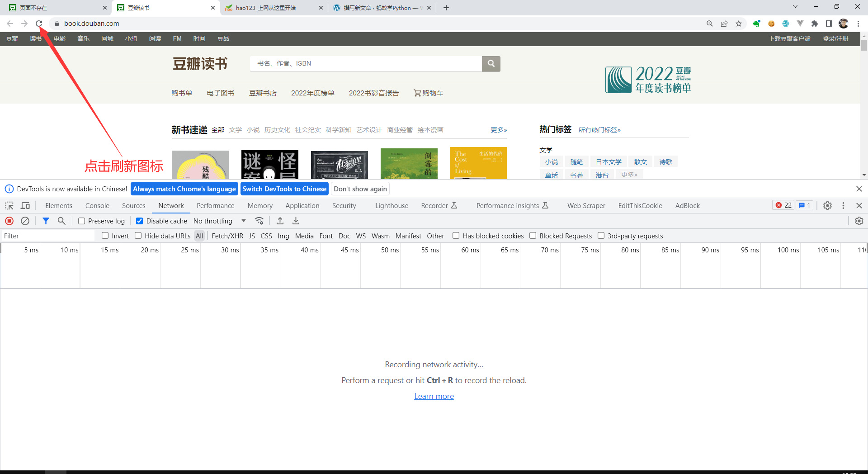This screenshot has width=868, height=474.
Task: Click the zoom magnifier icon in address bar
Action: 710,24
